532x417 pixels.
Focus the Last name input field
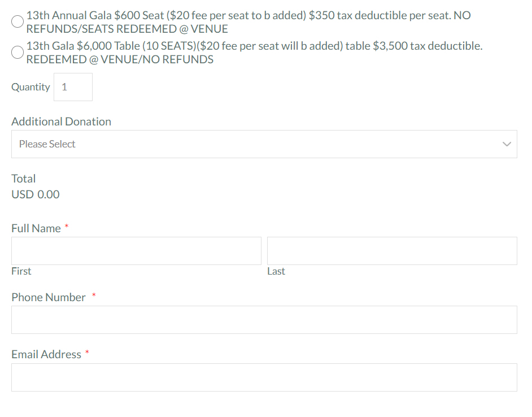392,251
